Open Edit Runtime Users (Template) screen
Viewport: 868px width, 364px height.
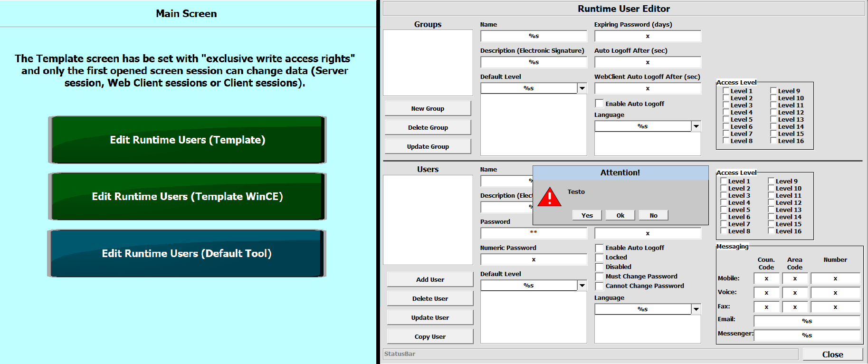(187, 140)
